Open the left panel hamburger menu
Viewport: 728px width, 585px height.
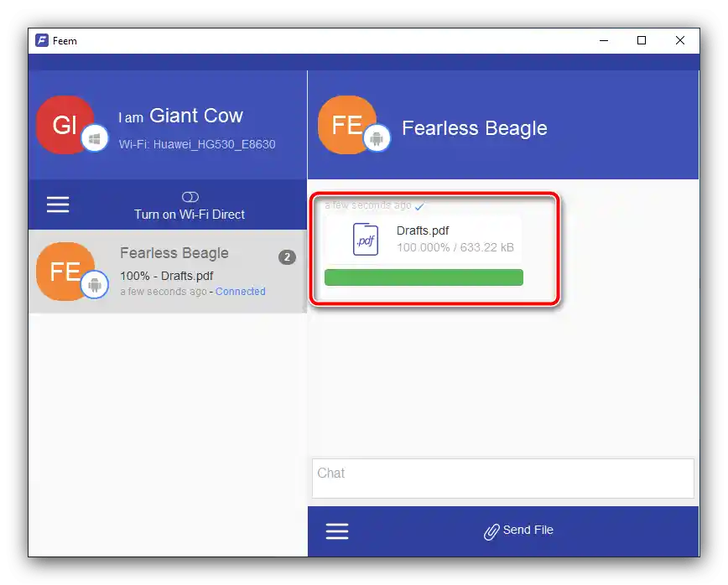tap(58, 204)
